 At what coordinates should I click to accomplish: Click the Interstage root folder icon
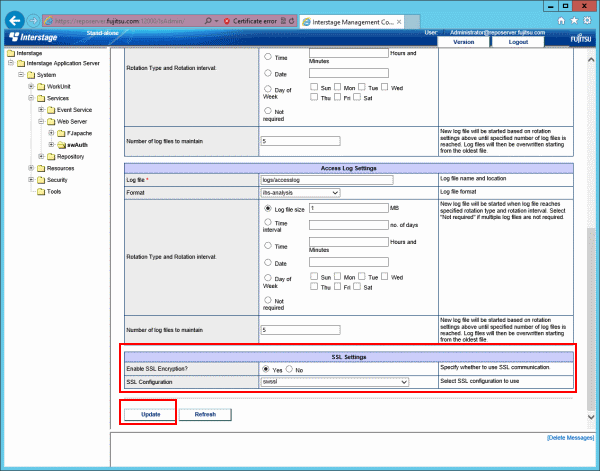pyautogui.click(x=11, y=53)
